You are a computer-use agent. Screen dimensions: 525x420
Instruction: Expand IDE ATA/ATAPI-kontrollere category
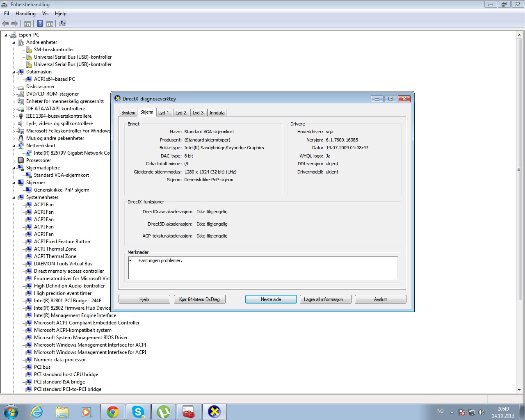click(14, 109)
